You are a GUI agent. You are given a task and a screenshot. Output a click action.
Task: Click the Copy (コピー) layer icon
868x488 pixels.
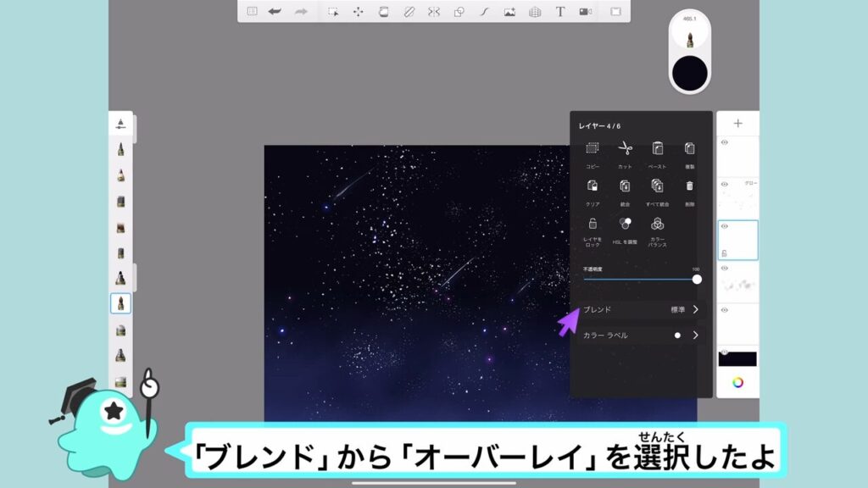click(x=593, y=149)
